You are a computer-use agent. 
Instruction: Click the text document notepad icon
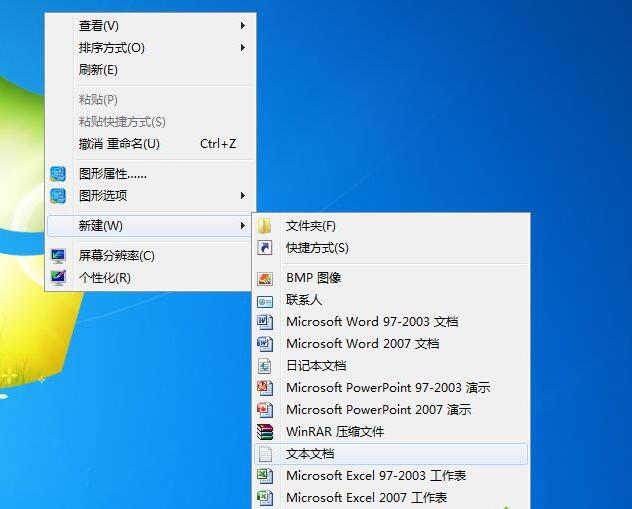265,454
